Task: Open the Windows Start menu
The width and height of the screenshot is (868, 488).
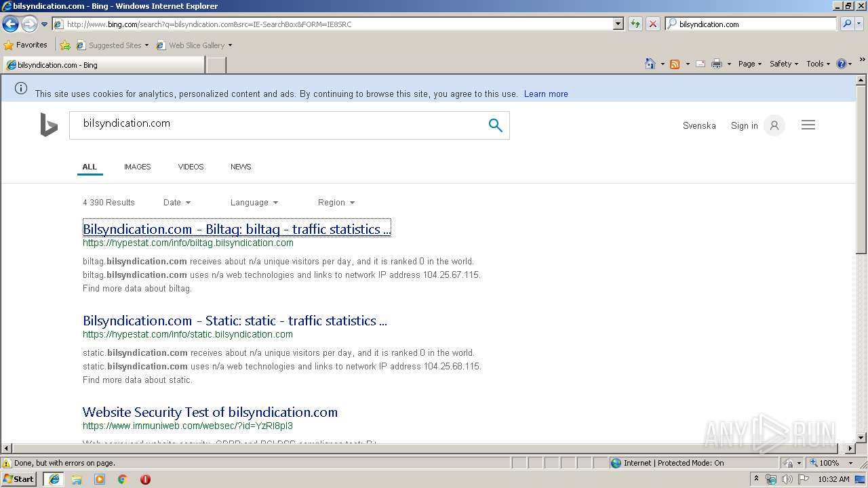Action: (19, 479)
